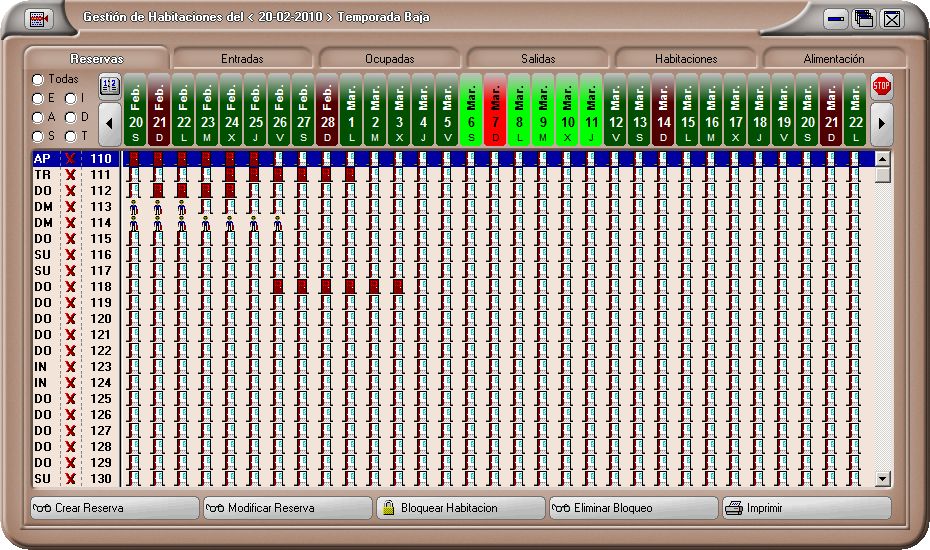Viewport: 930px width, 550px height.
Task: Click the red X beside room 113
Action: (70, 207)
